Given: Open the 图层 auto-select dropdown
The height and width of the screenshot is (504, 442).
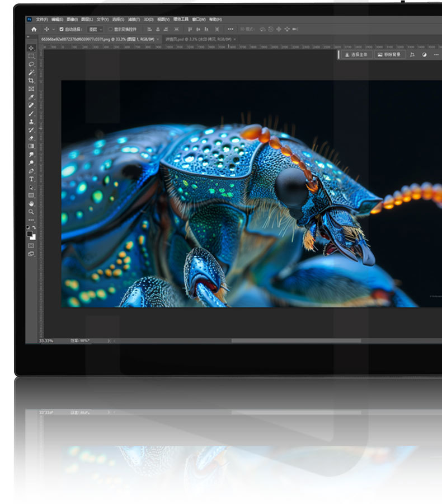Looking at the screenshot, I should click(96, 29).
